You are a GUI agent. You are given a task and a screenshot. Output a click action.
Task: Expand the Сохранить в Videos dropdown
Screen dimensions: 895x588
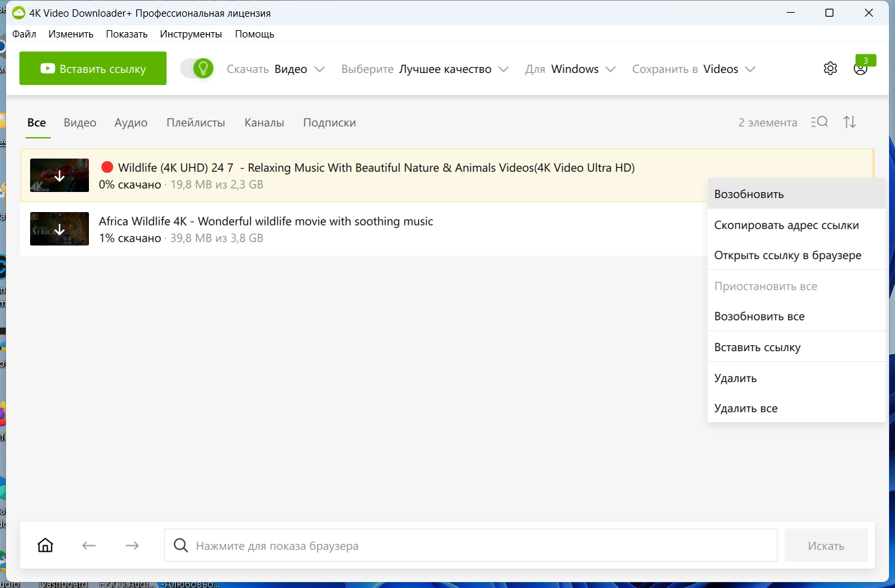pos(694,69)
